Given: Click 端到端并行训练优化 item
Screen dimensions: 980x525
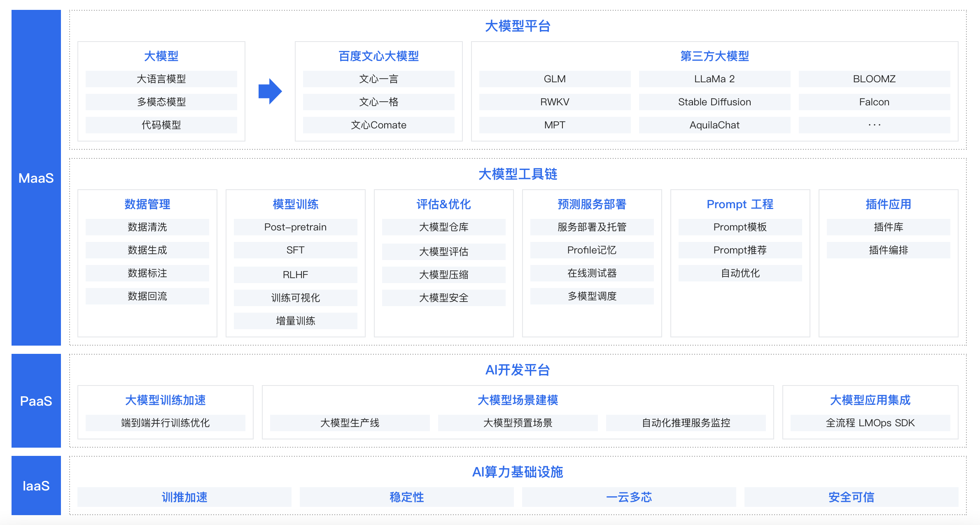Looking at the screenshot, I should (166, 423).
